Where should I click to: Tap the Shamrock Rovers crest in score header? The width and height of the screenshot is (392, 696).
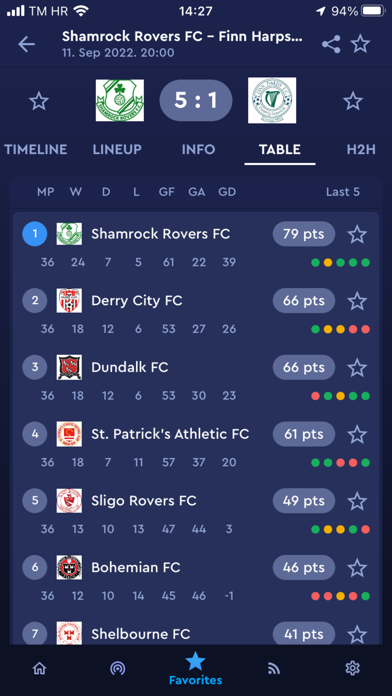120,100
